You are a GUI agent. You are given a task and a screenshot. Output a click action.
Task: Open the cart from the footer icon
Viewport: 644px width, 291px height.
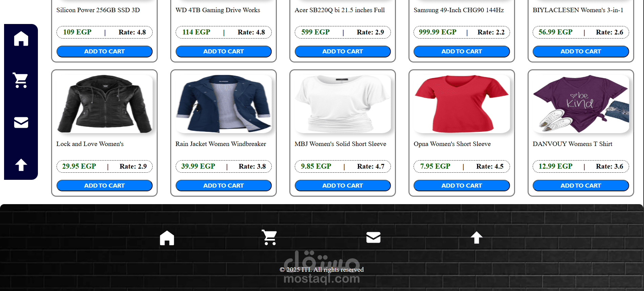coord(270,238)
